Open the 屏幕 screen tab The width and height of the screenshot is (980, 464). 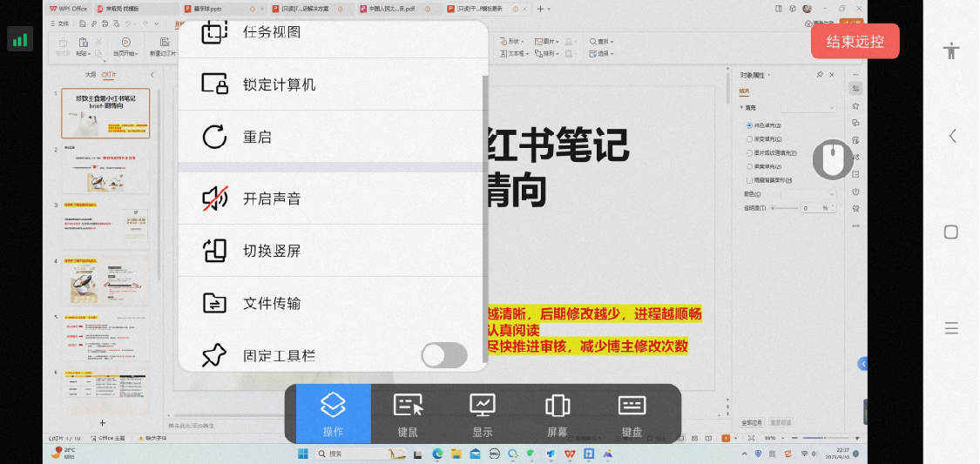pos(557,414)
